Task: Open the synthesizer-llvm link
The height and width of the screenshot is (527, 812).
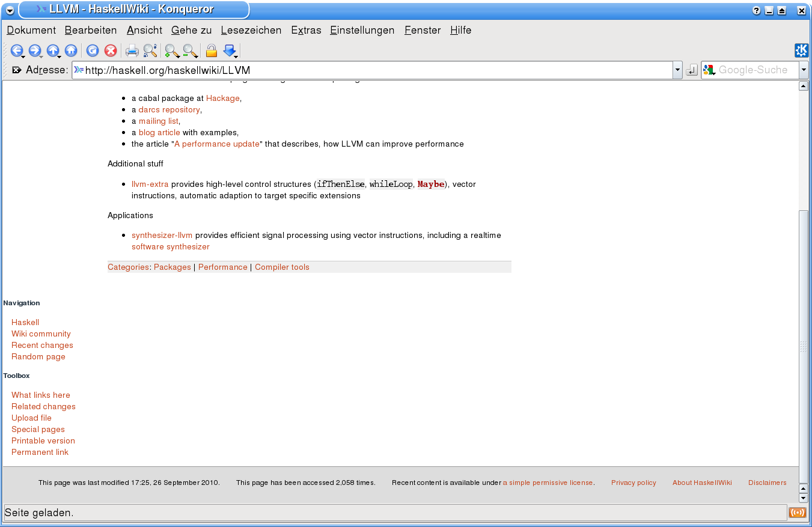Action: (162, 236)
